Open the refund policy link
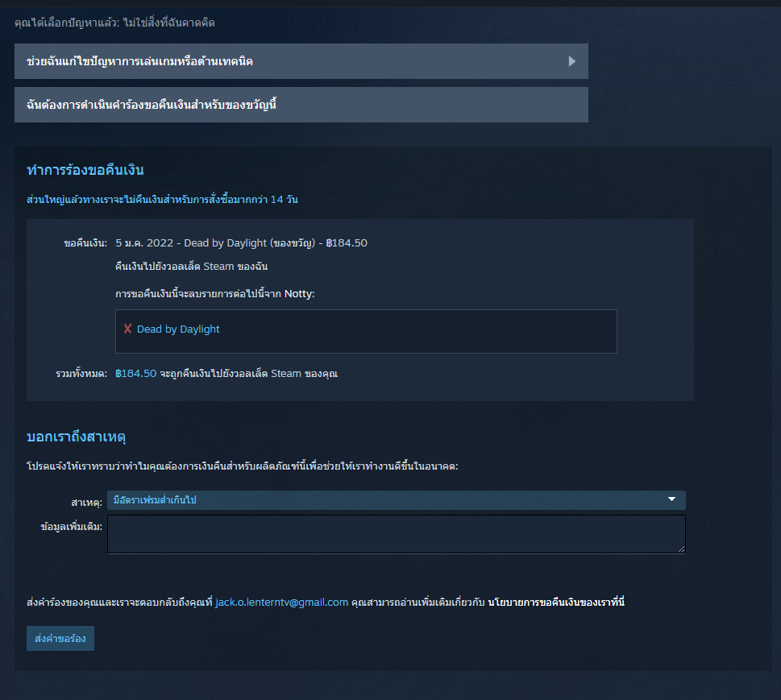Screen dimensions: 781x700 556,602
